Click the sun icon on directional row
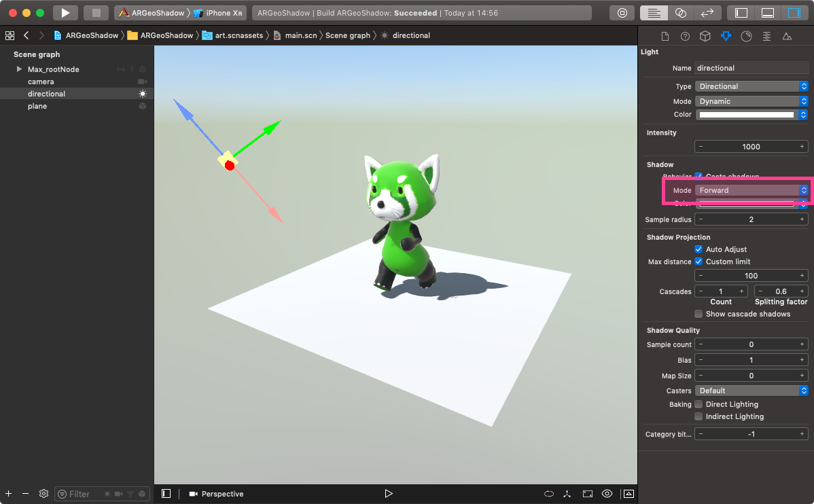 pos(142,94)
